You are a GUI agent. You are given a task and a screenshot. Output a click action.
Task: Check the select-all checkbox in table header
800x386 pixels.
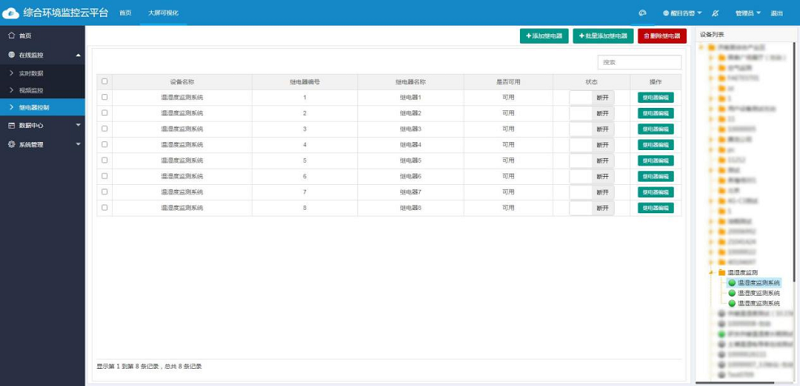click(105, 81)
